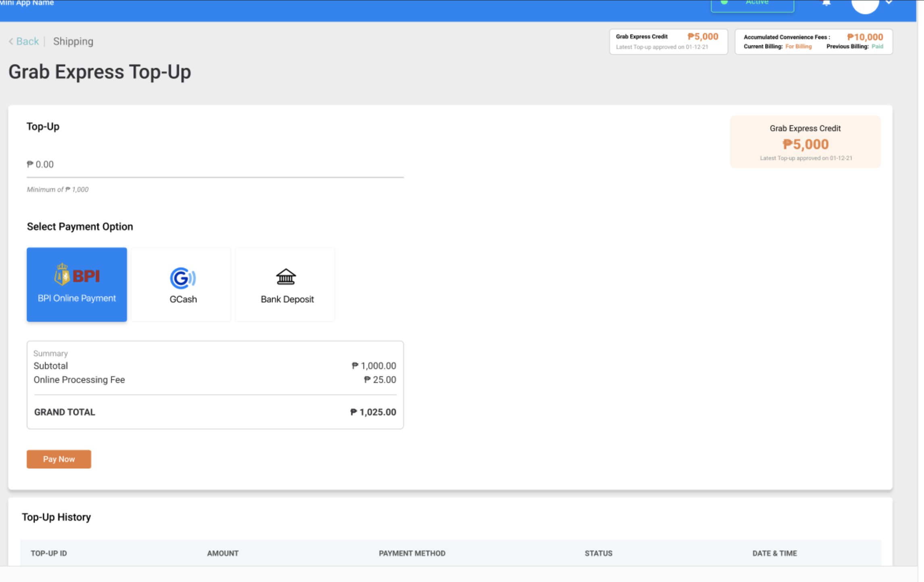
Task: Click the Shipping breadcrumb
Action: coord(73,41)
